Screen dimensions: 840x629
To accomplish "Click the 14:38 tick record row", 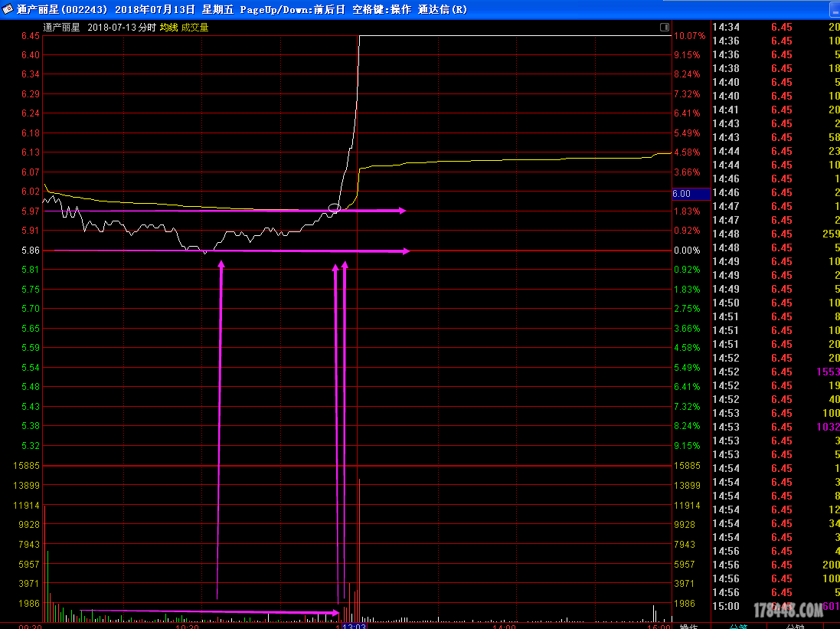I will 776,68.
